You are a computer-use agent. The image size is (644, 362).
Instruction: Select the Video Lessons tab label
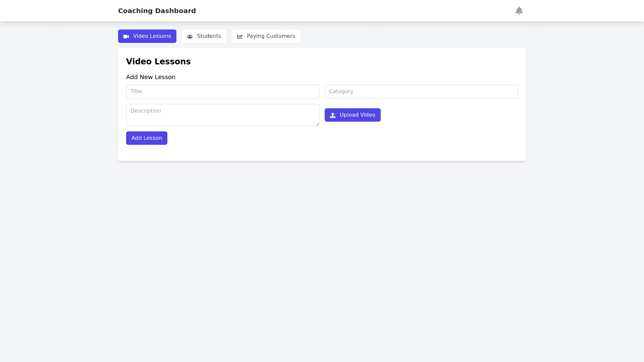point(152,36)
